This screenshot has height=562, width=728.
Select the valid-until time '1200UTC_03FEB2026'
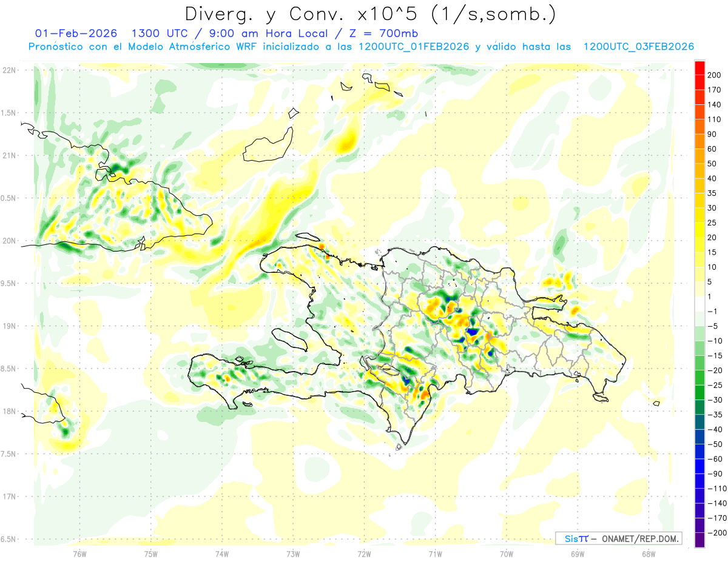tap(638, 47)
